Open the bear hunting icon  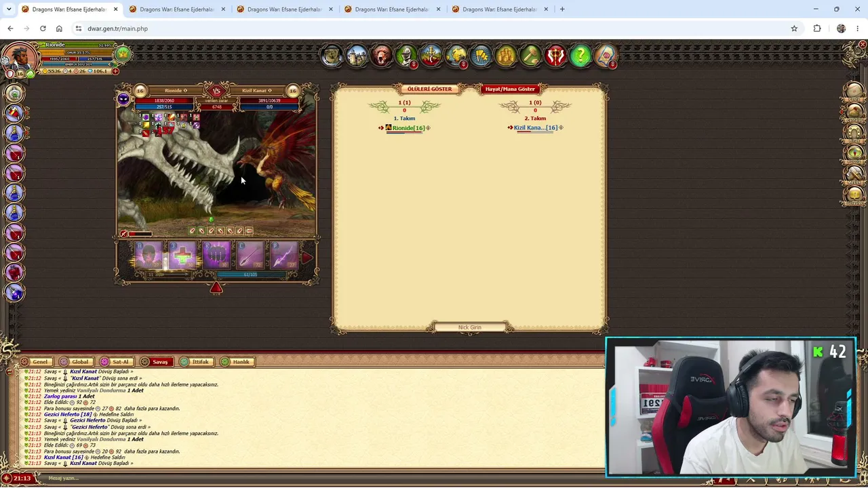click(382, 56)
